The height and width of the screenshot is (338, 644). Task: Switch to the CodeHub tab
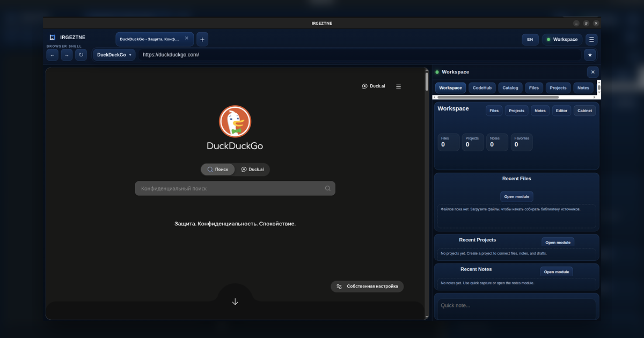pos(482,87)
